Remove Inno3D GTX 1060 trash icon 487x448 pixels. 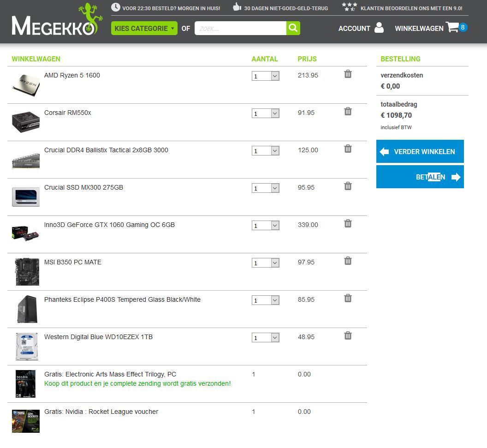[x=348, y=223]
